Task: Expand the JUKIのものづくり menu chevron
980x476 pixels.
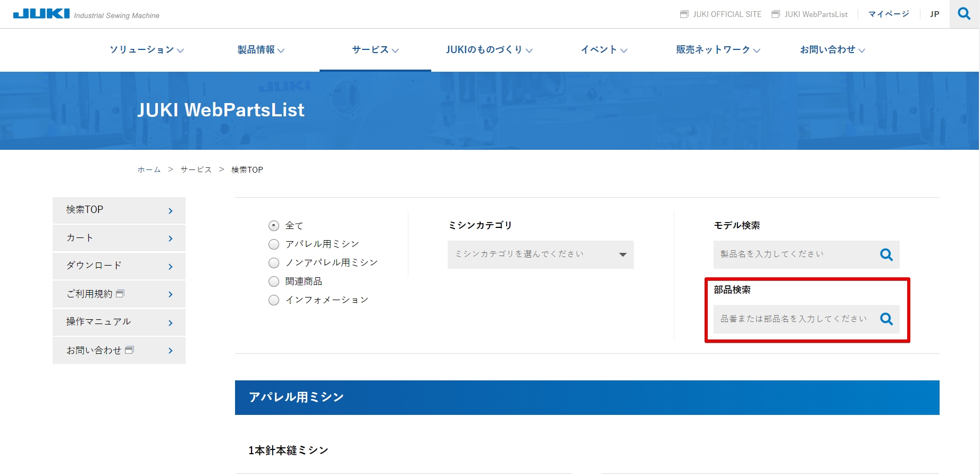Action: [x=529, y=50]
